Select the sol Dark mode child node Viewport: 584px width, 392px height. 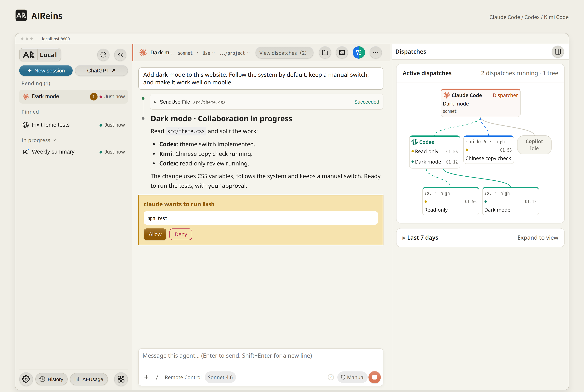click(x=510, y=201)
